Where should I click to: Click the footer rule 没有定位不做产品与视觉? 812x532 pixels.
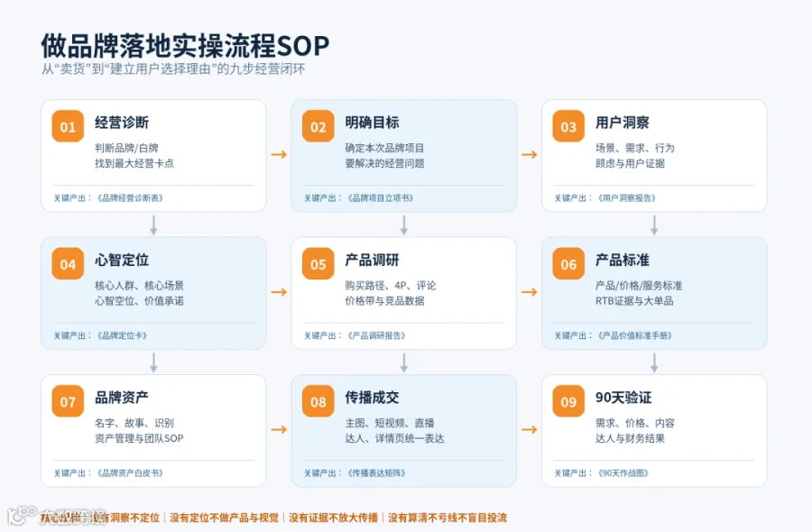[x=225, y=518]
